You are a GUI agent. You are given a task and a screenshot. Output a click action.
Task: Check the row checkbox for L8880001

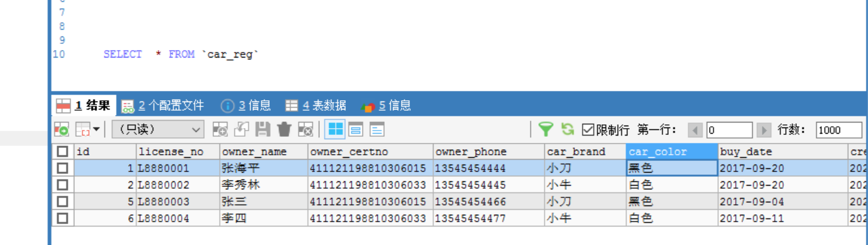(x=62, y=168)
